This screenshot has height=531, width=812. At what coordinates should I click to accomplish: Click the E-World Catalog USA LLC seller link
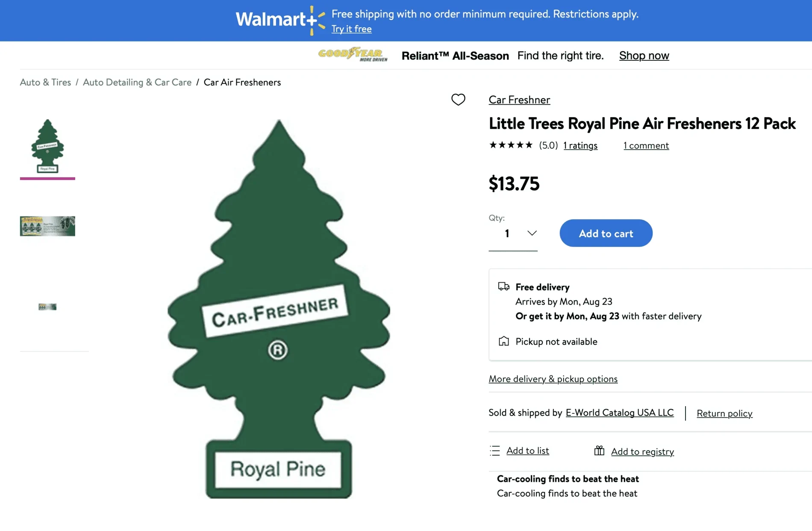click(x=619, y=413)
